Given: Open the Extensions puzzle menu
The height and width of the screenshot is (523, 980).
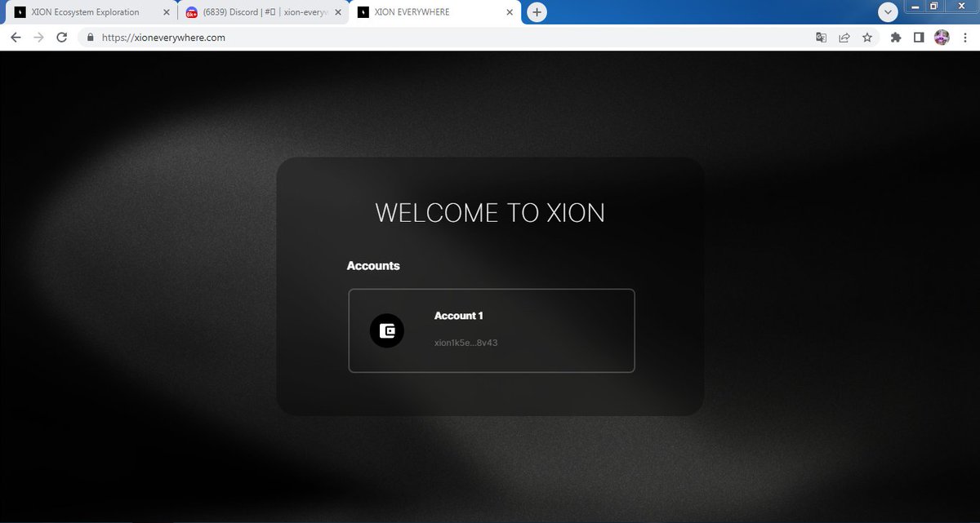Looking at the screenshot, I should tap(896, 38).
